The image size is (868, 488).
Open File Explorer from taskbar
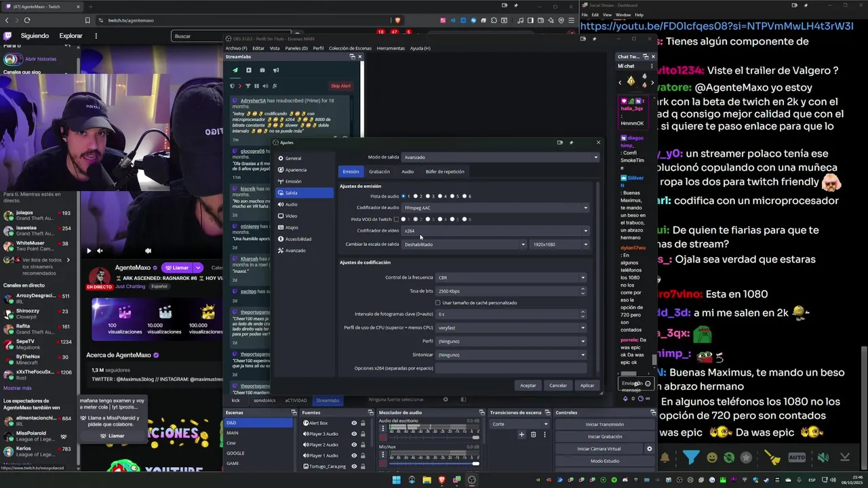pos(427,480)
